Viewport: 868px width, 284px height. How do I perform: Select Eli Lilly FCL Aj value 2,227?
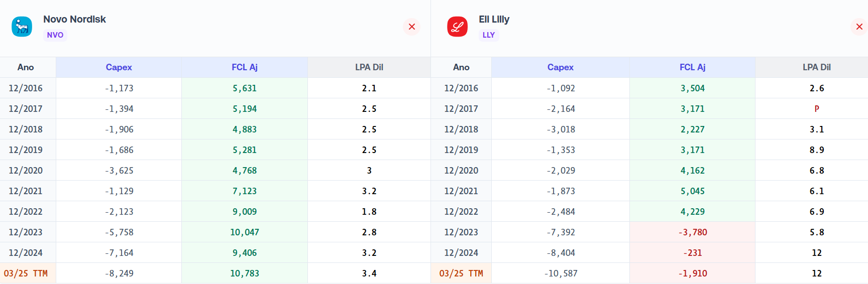(693, 129)
